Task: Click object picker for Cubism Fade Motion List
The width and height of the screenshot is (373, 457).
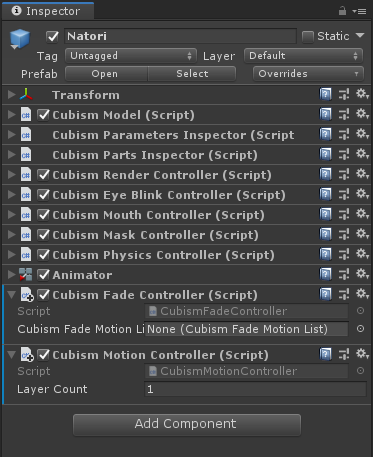Action: [x=360, y=329]
